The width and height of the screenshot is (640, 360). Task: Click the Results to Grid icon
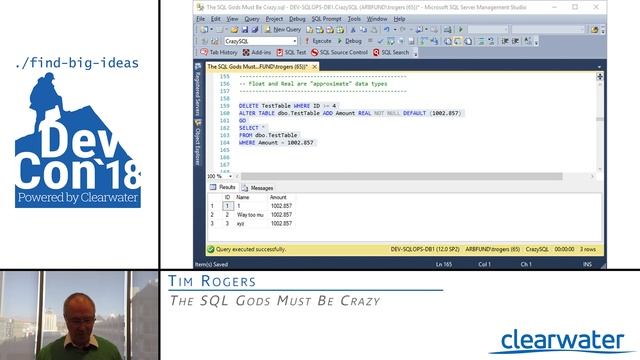458,41
